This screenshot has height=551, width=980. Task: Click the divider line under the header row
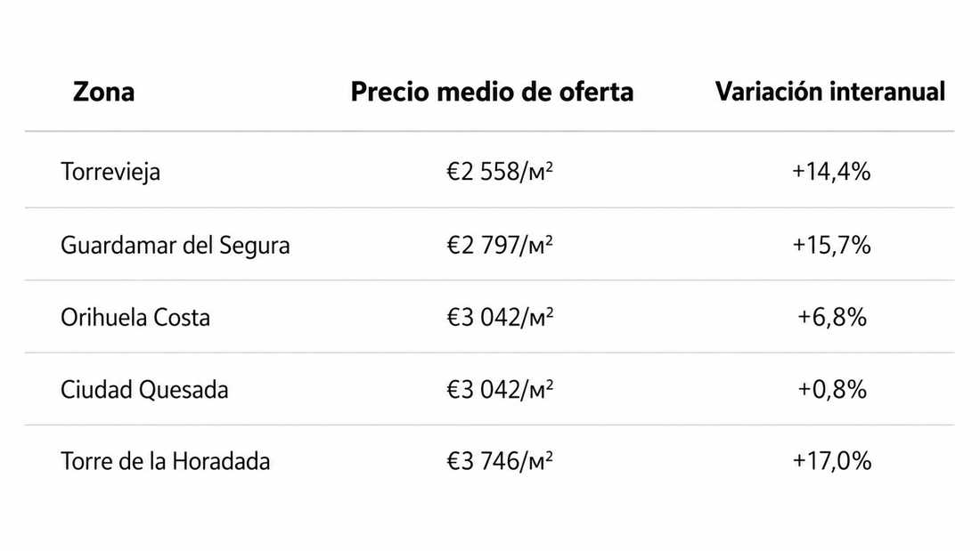tap(489, 131)
